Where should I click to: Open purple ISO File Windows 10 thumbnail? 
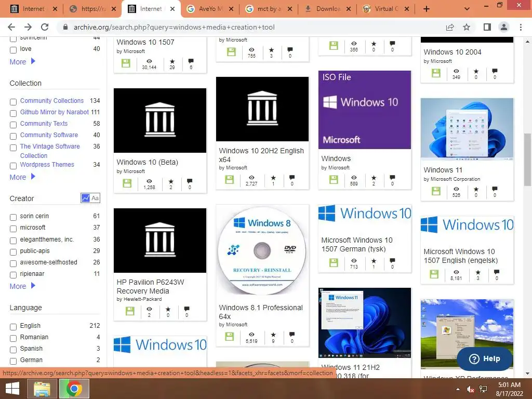pos(364,110)
